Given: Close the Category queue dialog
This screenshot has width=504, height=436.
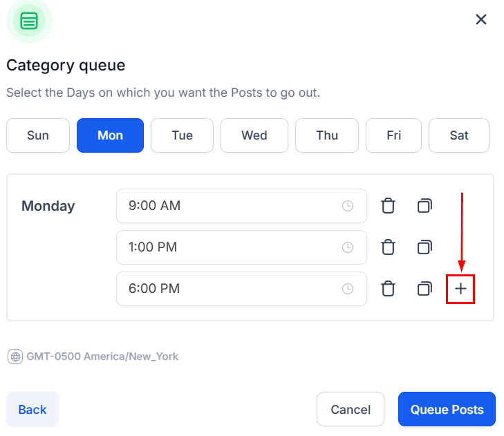Looking at the screenshot, I should [x=481, y=19].
